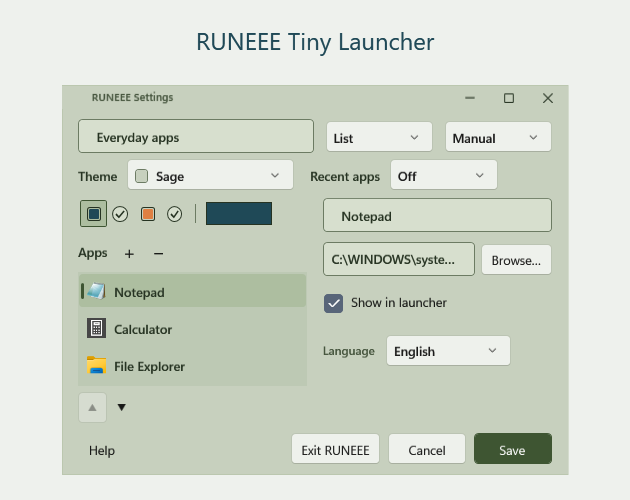Select the orange color tile

[148, 214]
